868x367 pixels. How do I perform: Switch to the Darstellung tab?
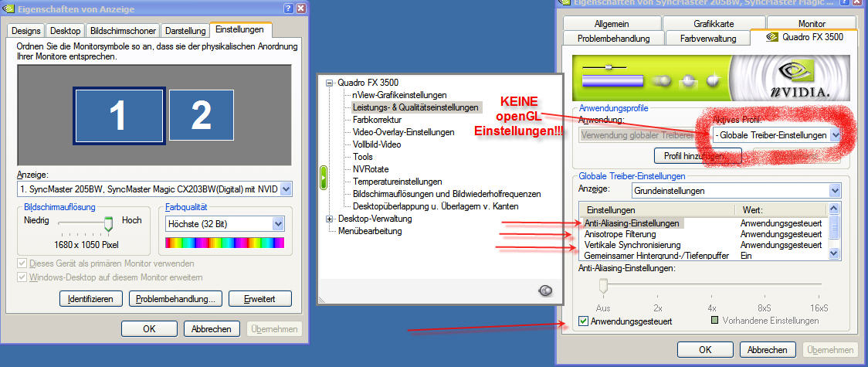[185, 30]
